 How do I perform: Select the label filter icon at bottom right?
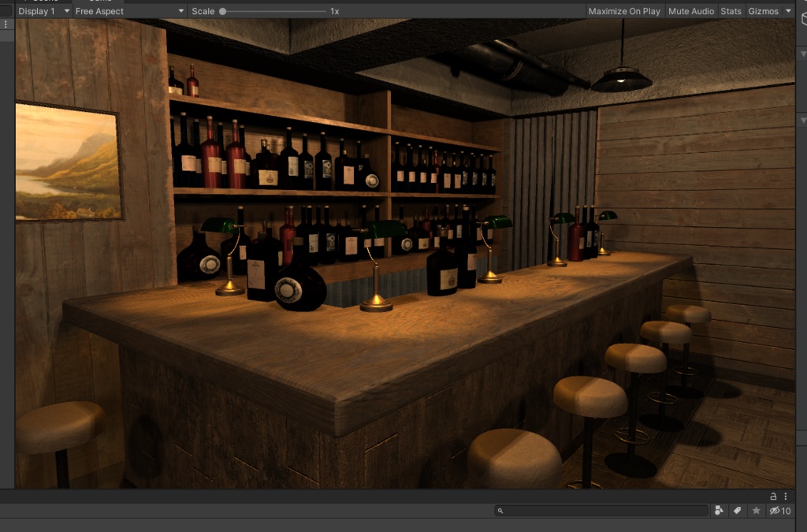coord(737,511)
